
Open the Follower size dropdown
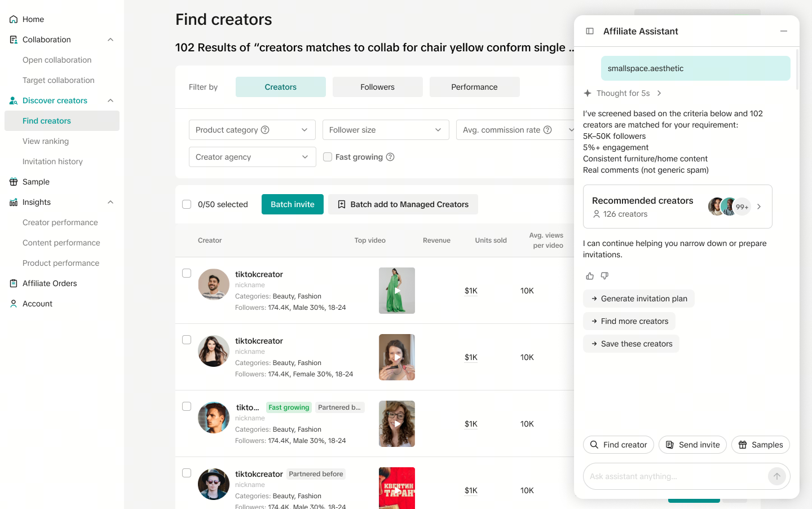(386, 130)
